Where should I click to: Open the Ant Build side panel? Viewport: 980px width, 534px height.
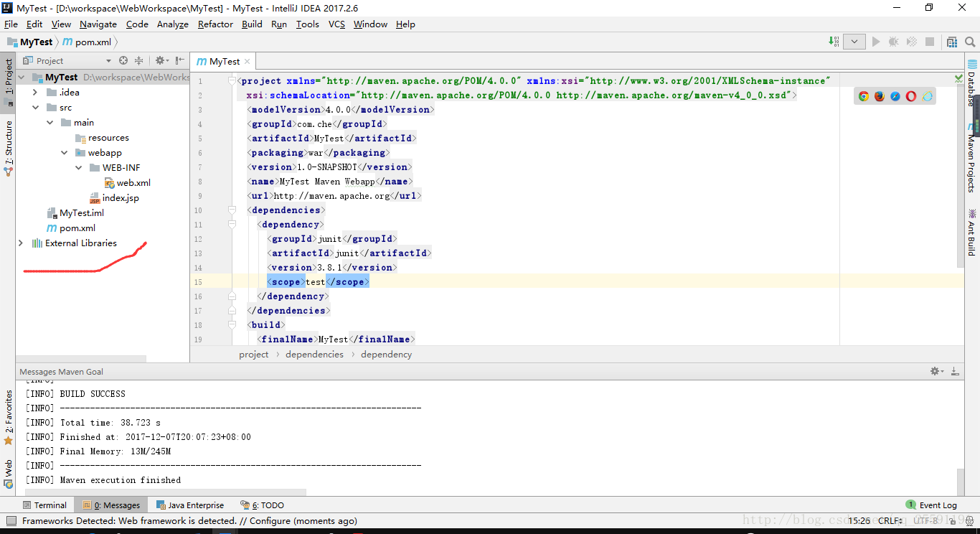(x=971, y=233)
